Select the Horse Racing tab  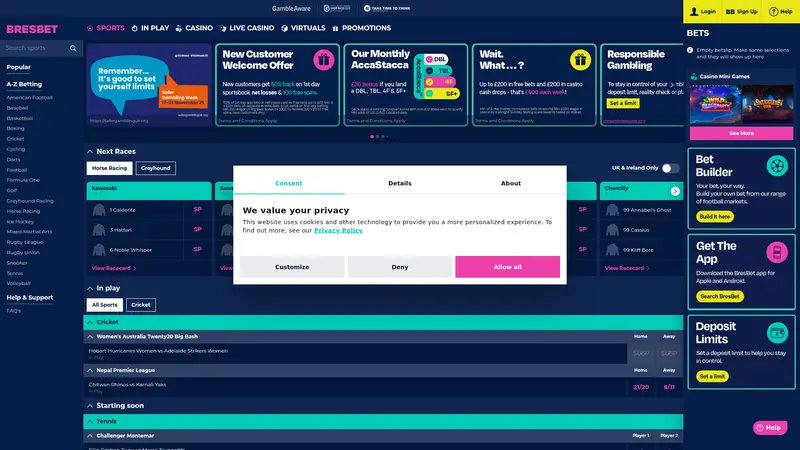109,168
